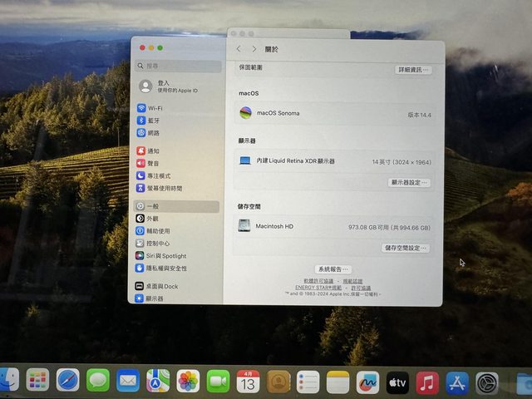Open Bluetooth (藍牙) settings
This screenshot has height=399, width=532.
click(148, 121)
